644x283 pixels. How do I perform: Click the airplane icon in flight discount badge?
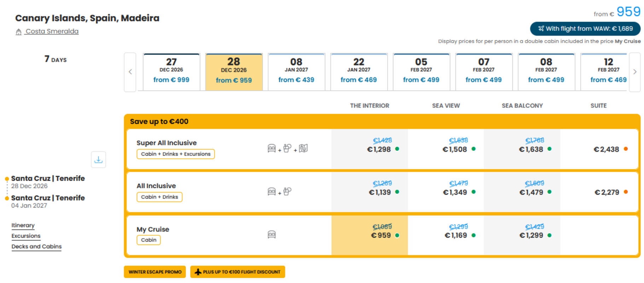click(198, 272)
